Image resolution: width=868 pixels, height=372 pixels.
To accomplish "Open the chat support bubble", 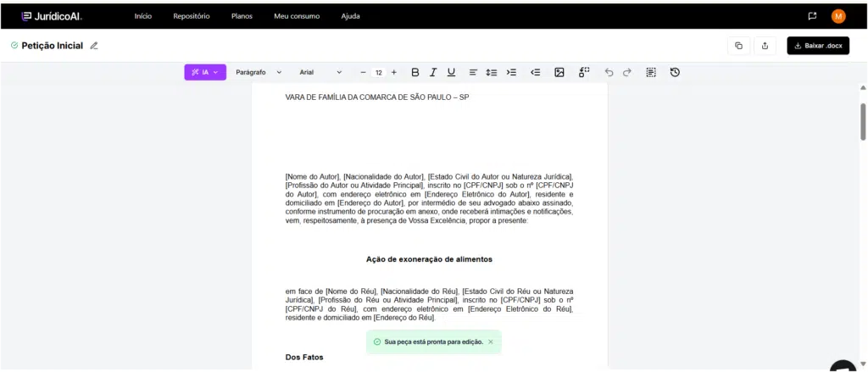I will [x=843, y=366].
